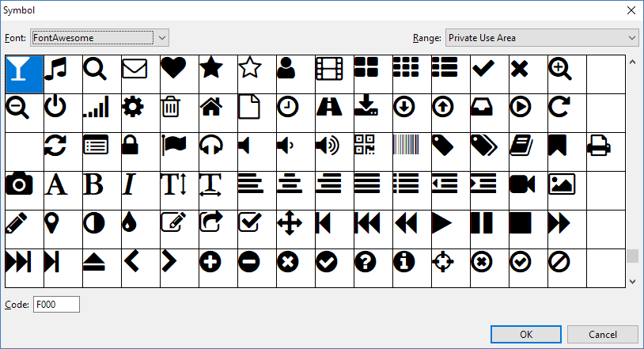
Task: Select the printer symbol
Action: 606,152
